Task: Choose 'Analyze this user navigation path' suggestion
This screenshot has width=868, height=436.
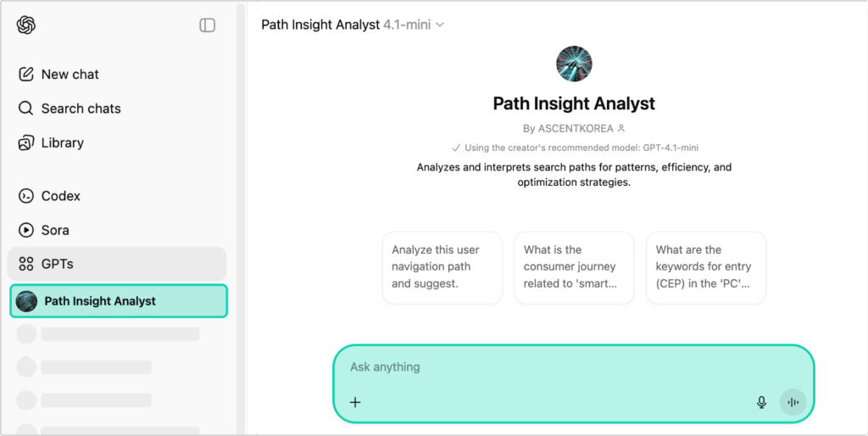Action: pos(442,267)
